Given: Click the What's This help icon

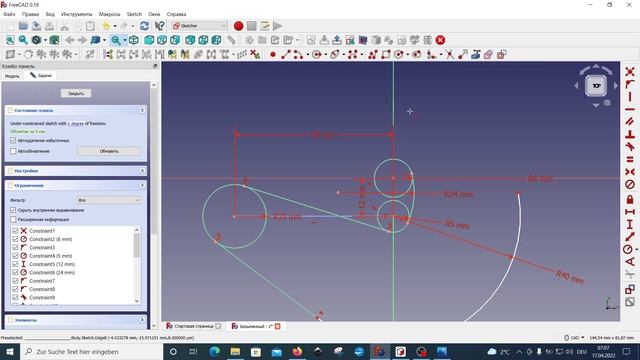Looking at the screenshot, I should click(160, 26).
